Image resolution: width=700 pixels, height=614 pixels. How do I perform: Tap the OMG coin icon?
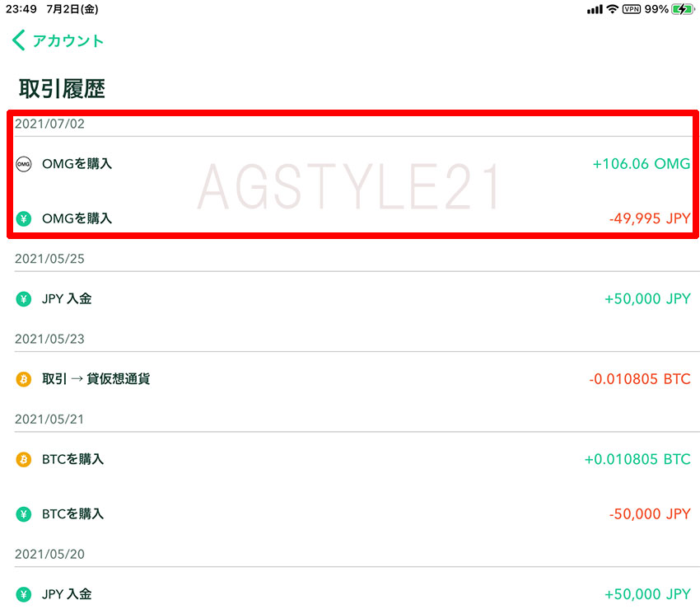pyautogui.click(x=24, y=164)
